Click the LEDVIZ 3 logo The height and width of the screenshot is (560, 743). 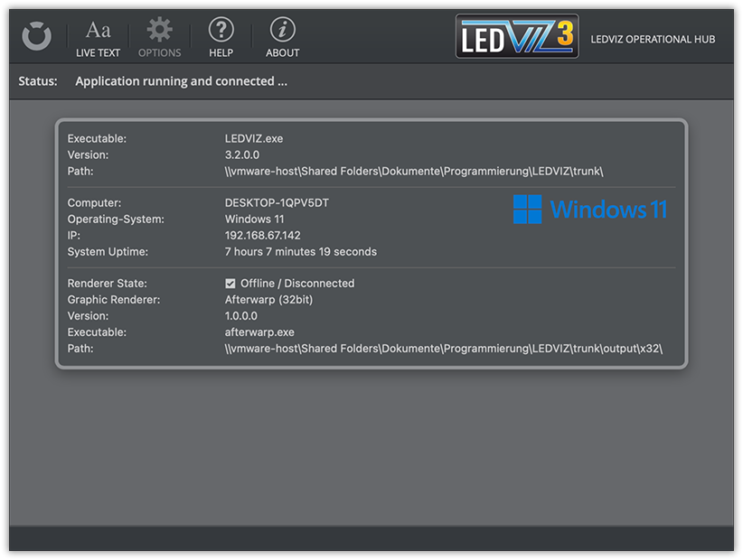[517, 36]
